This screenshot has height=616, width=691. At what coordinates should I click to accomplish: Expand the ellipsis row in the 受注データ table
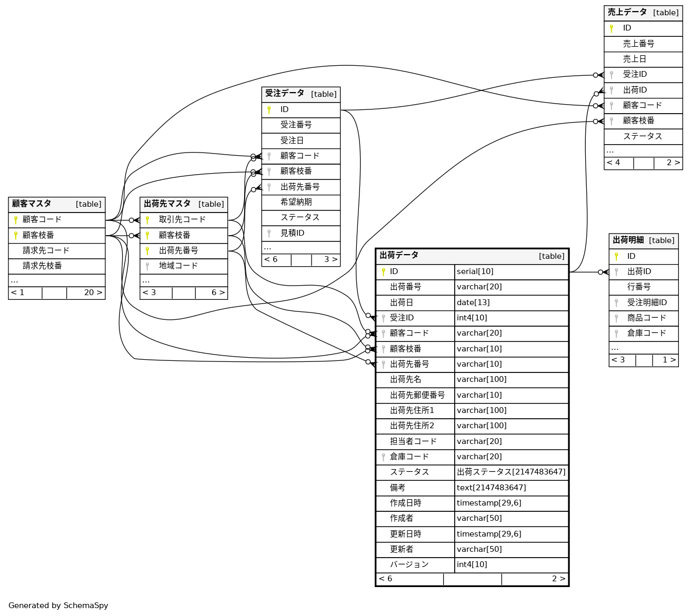[x=267, y=248]
